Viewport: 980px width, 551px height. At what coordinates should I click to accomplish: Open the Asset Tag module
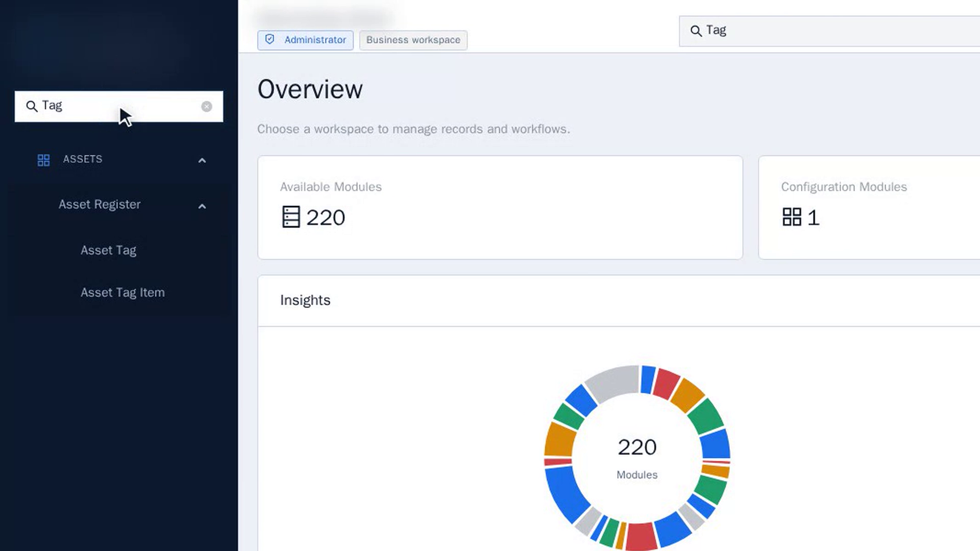(x=108, y=250)
